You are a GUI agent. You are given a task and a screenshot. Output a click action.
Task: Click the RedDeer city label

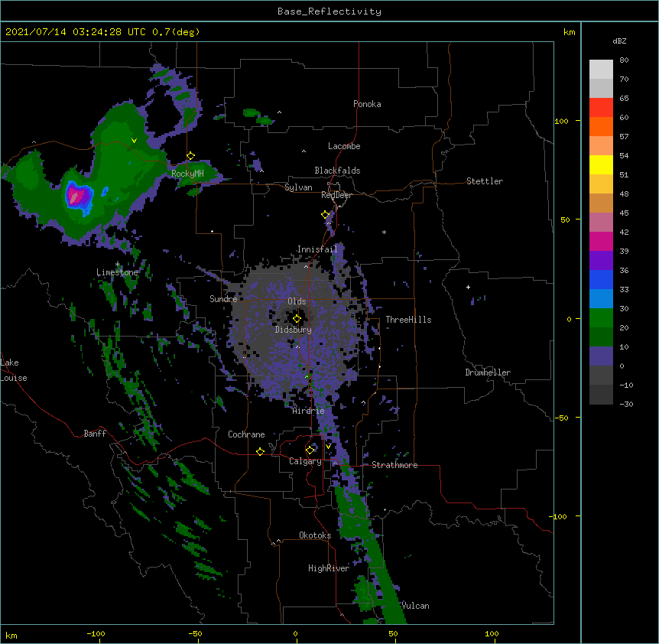pyautogui.click(x=336, y=195)
